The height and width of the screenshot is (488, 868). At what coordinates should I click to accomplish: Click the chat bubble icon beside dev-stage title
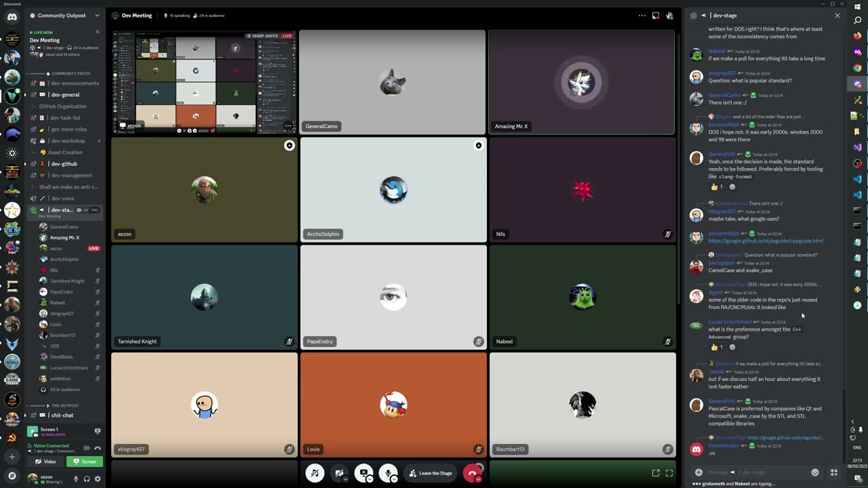pyautogui.click(x=693, y=16)
